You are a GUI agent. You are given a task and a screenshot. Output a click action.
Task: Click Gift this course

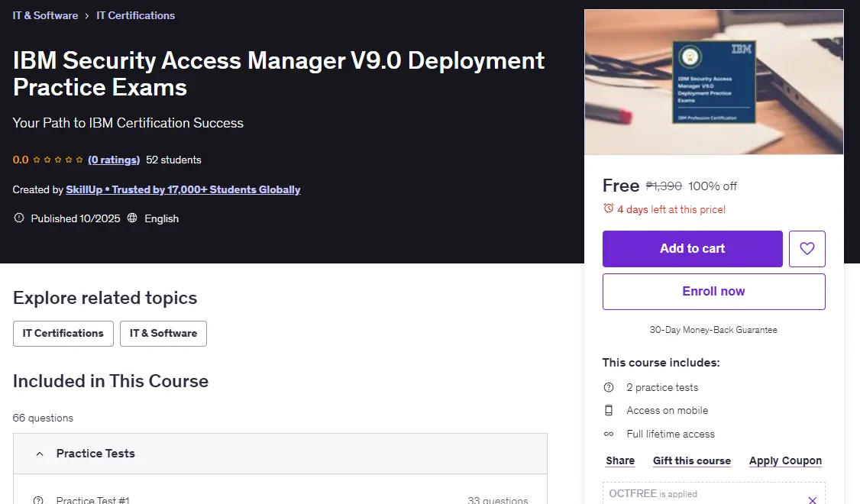[x=692, y=460]
